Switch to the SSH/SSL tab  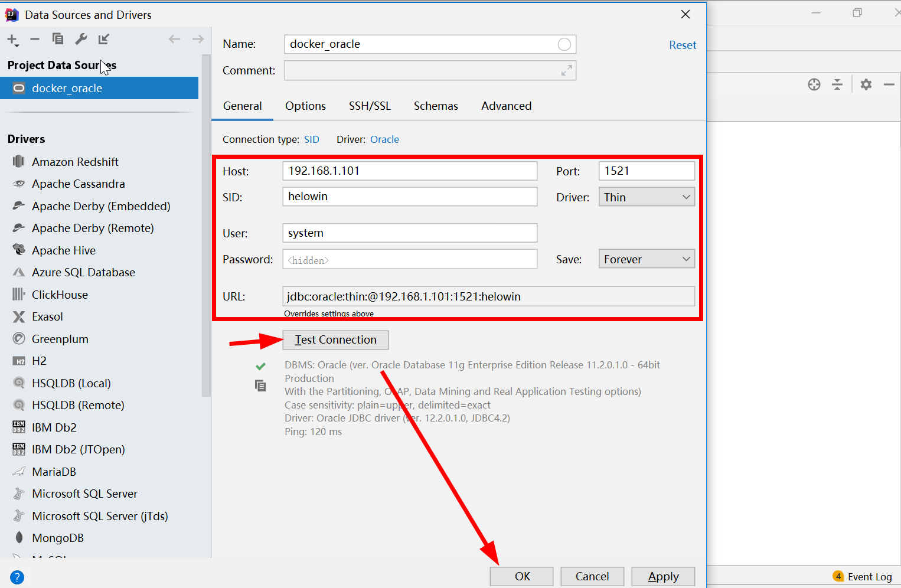point(370,106)
